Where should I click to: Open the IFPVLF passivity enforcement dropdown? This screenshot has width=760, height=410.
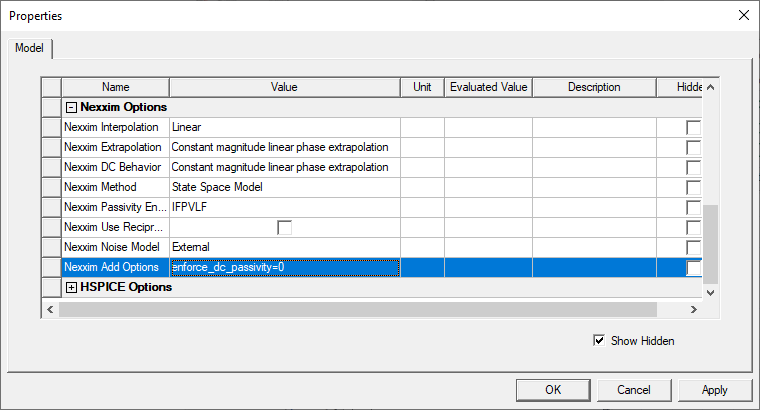pyautogui.click(x=285, y=207)
